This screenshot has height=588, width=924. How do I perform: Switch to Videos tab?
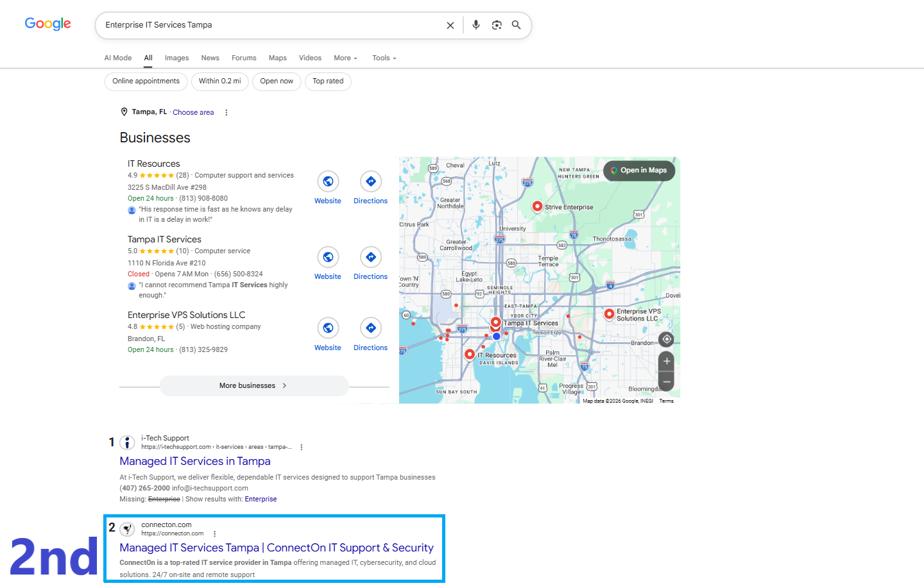[x=310, y=58]
